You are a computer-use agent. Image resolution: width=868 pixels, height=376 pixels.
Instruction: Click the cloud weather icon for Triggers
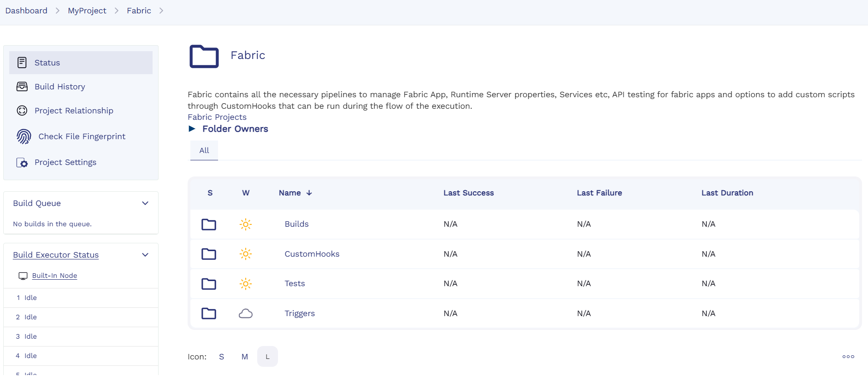[246, 314]
